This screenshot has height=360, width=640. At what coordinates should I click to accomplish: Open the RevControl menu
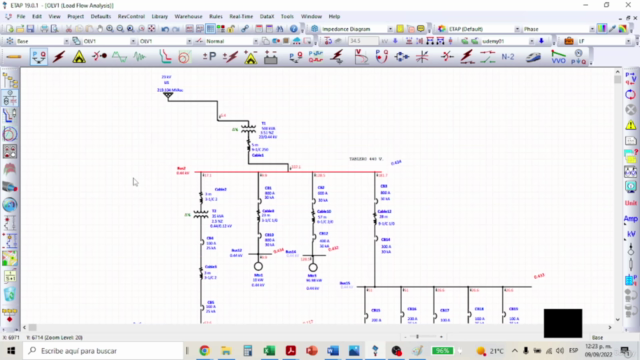(131, 16)
